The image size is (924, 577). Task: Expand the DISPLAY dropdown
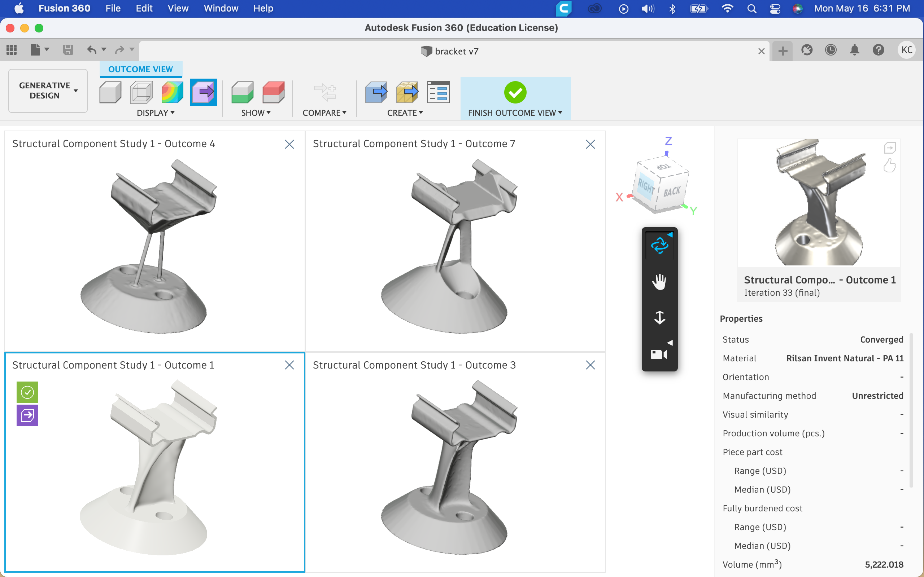(156, 113)
